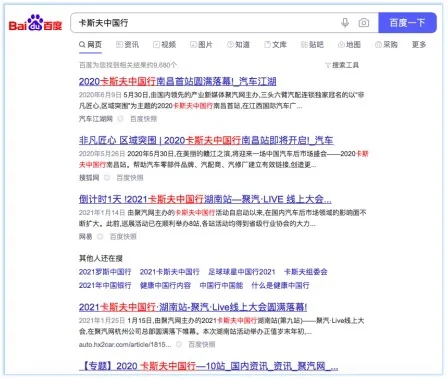Switch to the 贴吧 tab

coord(312,45)
